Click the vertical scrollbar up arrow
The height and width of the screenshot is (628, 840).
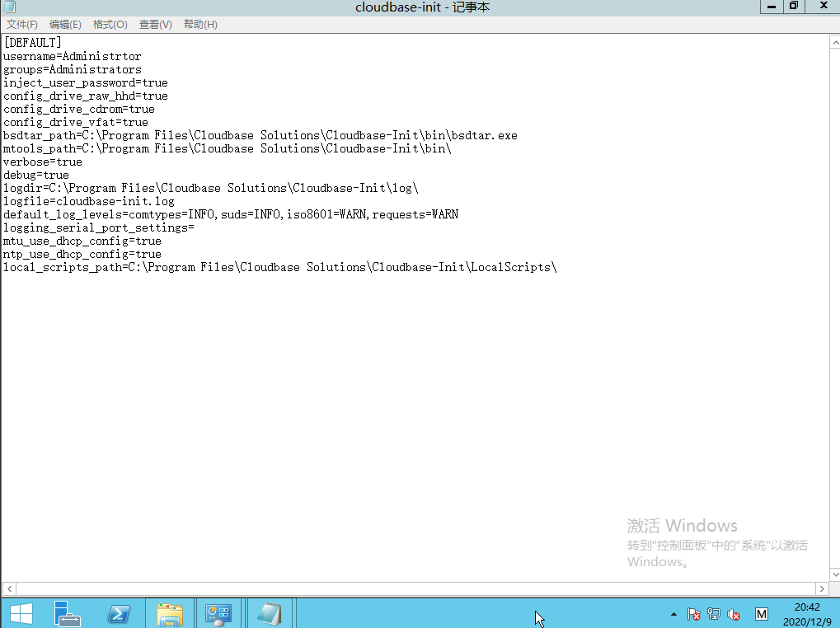834,42
